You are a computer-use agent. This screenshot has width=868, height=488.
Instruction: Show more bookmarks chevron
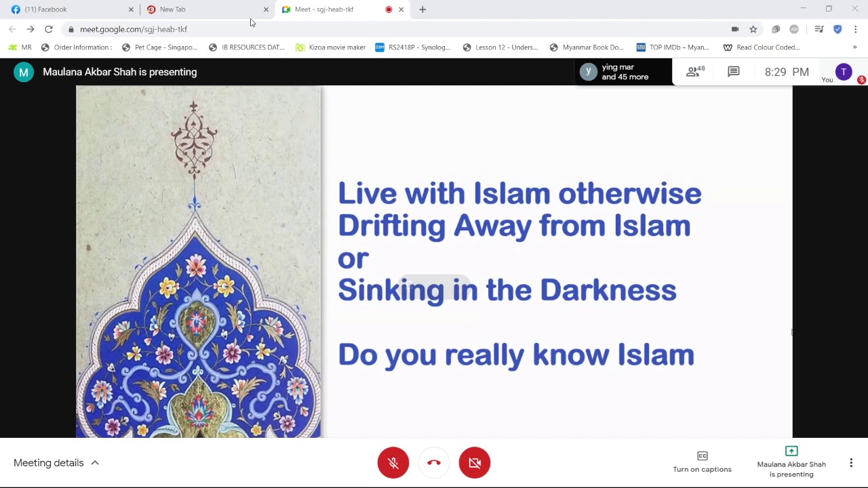[854, 47]
